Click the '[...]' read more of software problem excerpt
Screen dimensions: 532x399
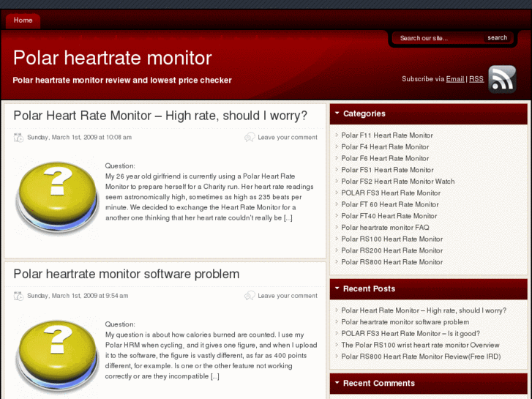[x=214, y=376]
